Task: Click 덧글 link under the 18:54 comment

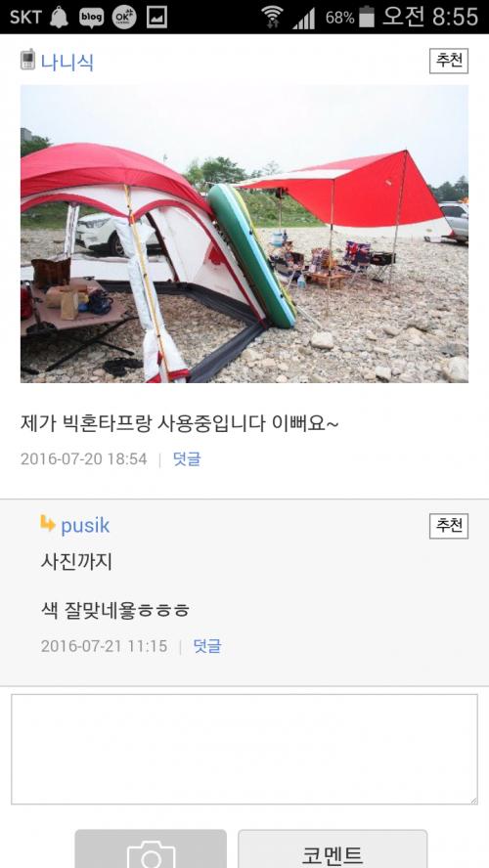Action: 187,458
